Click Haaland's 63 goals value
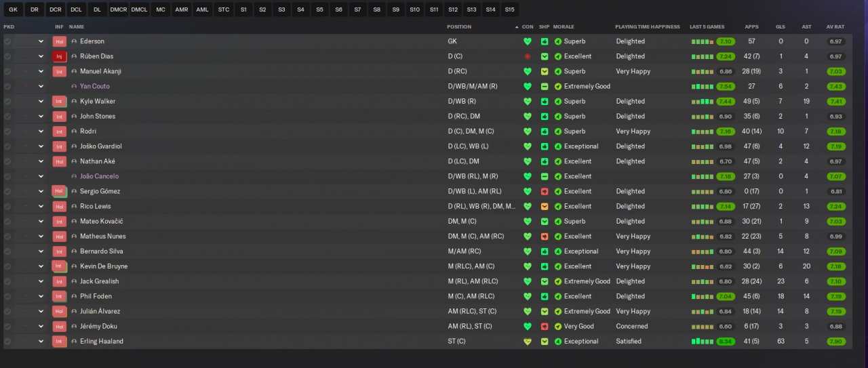This screenshot has width=868, height=368. (x=781, y=342)
